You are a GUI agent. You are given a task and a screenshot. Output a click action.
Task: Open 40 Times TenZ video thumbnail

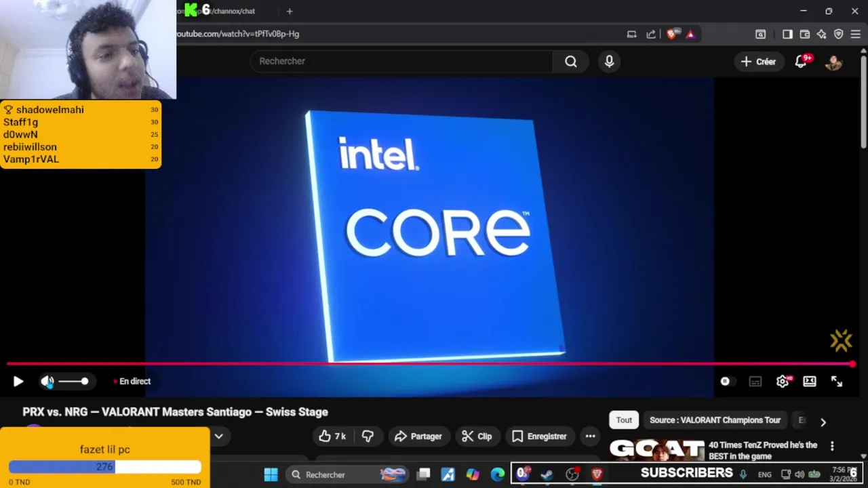pos(656,450)
